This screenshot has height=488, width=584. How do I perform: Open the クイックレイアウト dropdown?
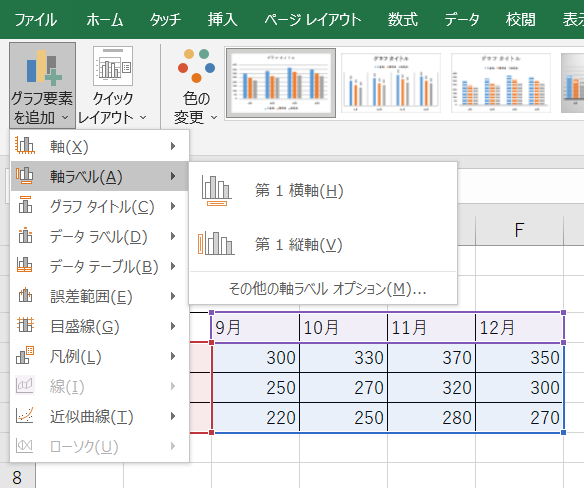tap(112, 85)
